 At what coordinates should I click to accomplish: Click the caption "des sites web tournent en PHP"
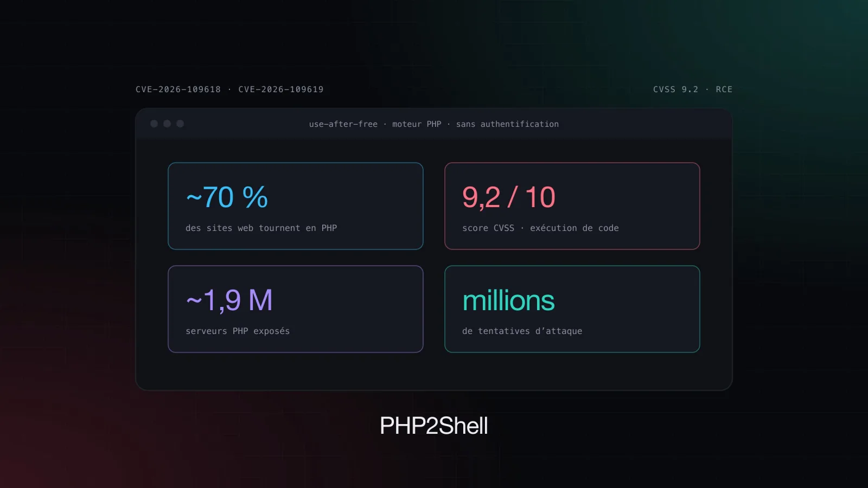click(x=261, y=228)
